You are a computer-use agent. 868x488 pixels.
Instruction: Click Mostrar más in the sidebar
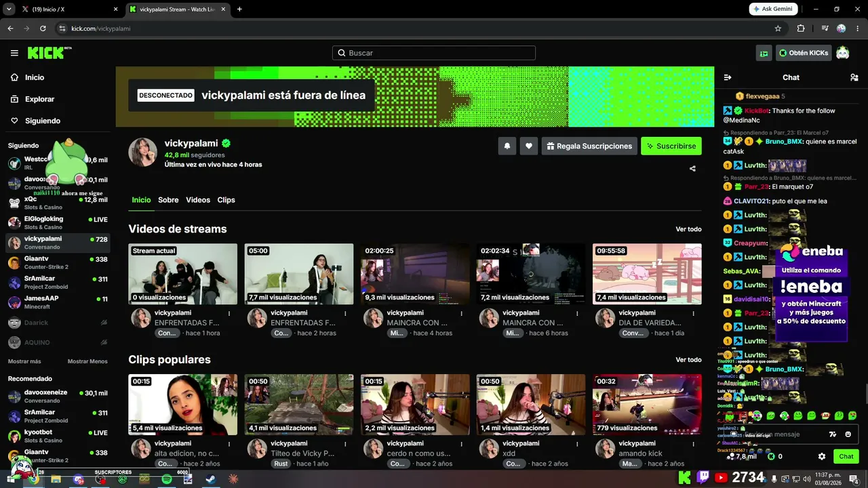24,361
